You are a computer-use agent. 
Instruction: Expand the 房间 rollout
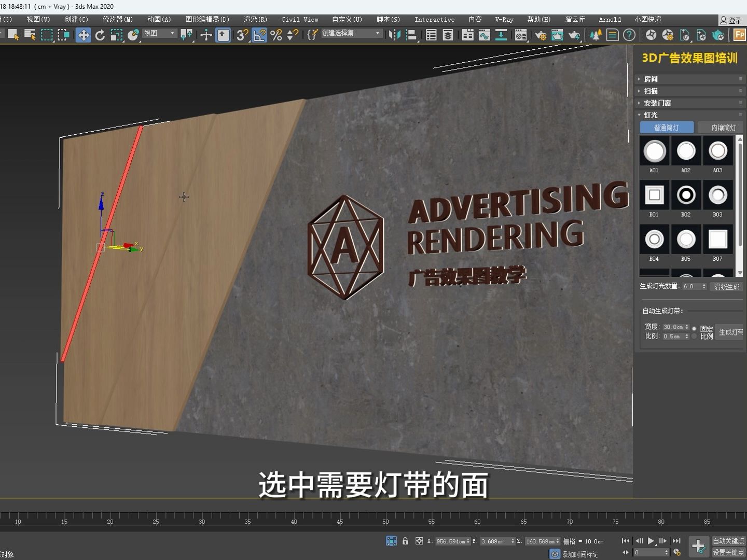tap(690, 79)
